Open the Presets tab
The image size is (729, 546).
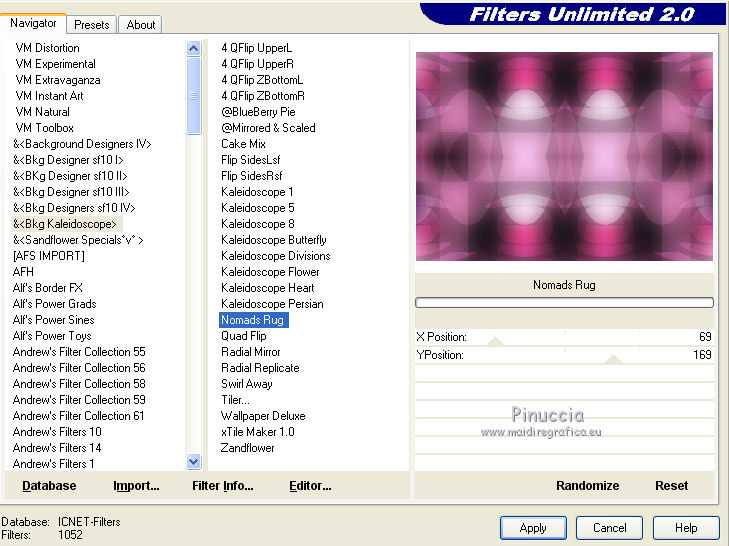click(92, 25)
